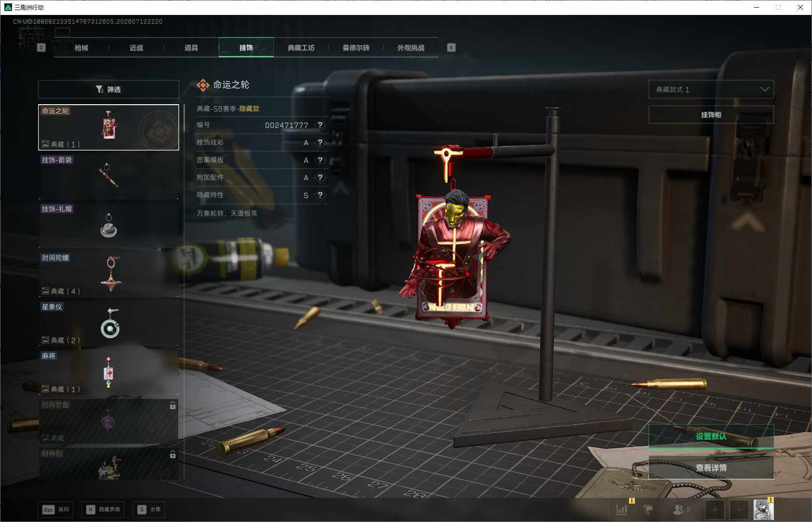Select the locked 财神到 charm card
This screenshot has height=522, width=812.
coord(109,464)
